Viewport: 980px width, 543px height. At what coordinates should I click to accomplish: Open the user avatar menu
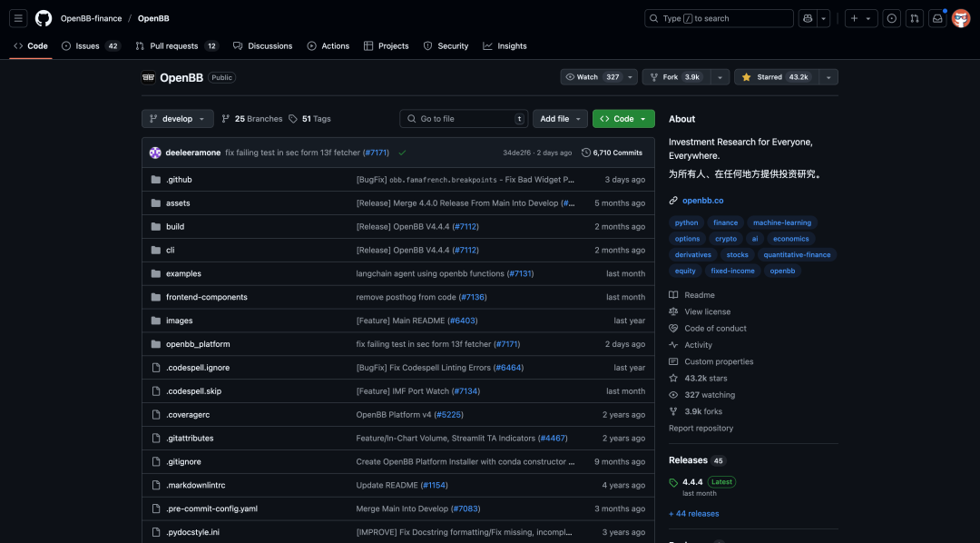[x=961, y=18]
